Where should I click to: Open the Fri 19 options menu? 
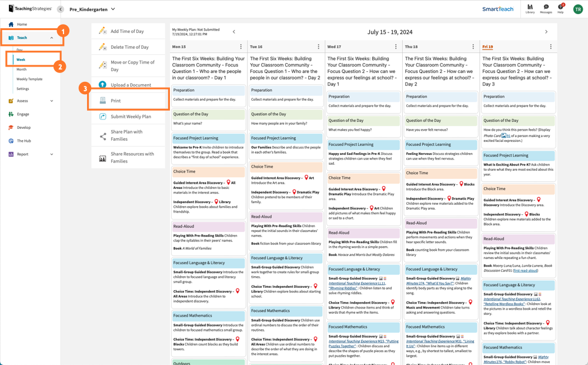click(x=550, y=47)
